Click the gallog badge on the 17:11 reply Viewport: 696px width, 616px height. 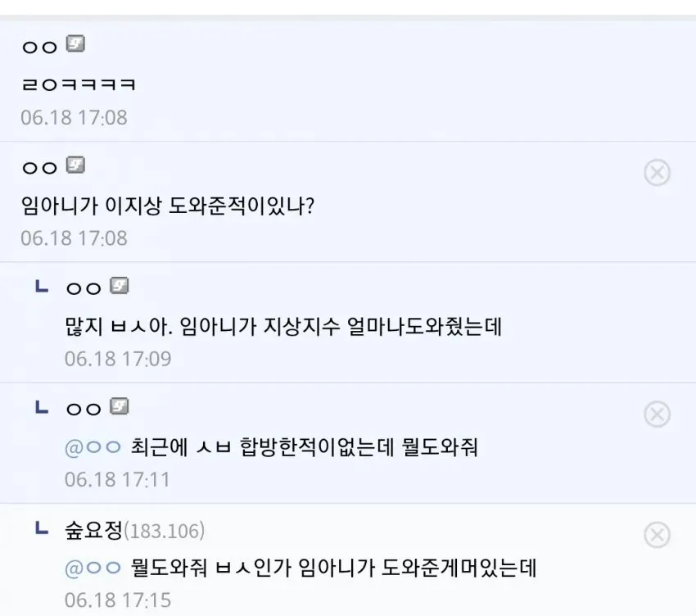120,406
